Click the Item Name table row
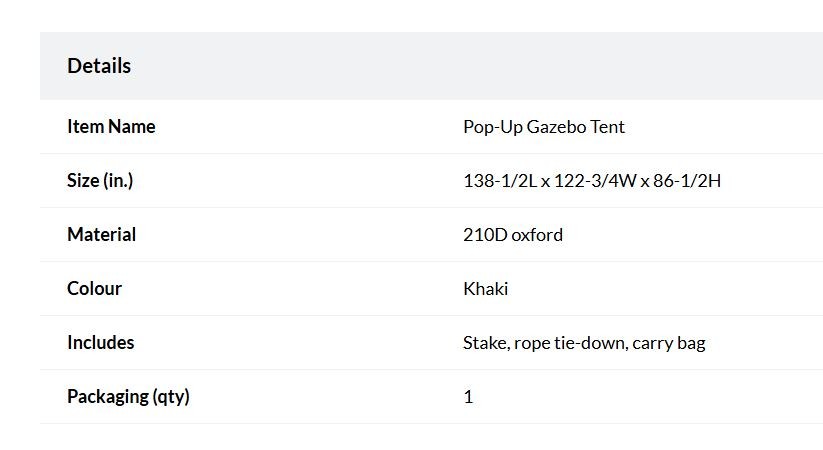Viewport: 823px width, 450px height. tap(431, 127)
